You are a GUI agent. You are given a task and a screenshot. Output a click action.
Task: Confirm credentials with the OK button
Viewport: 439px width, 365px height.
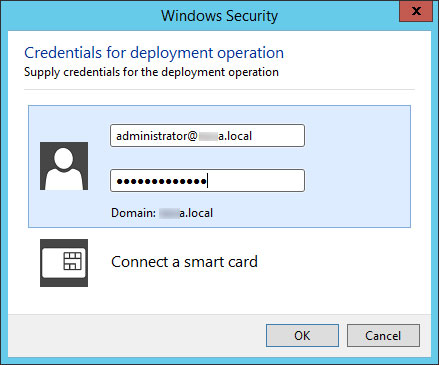pos(302,335)
